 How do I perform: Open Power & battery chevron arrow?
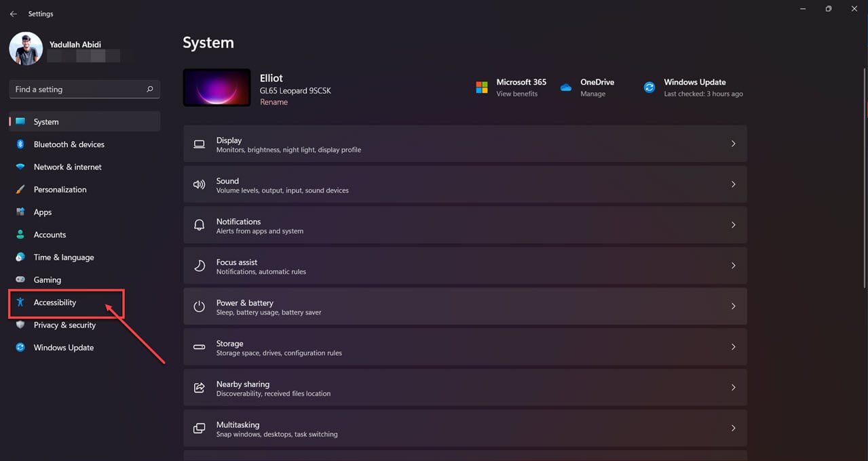(733, 306)
